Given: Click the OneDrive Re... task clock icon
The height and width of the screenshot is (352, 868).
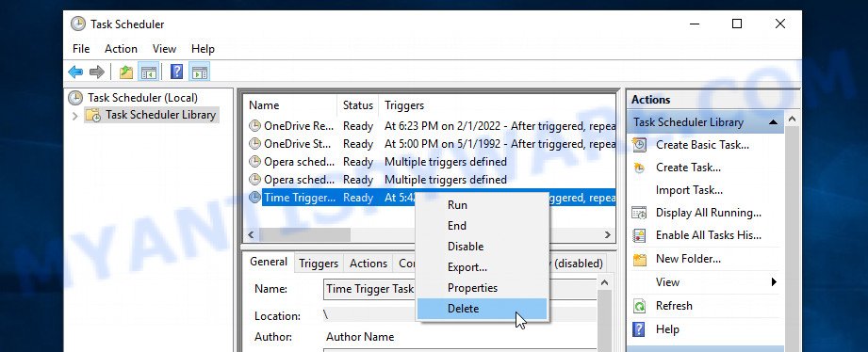Looking at the screenshot, I should pos(254,125).
